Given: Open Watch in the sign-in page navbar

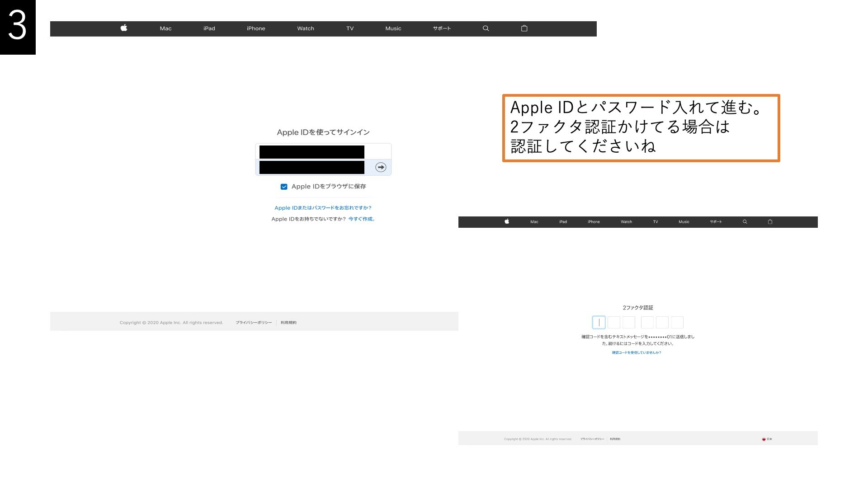Looking at the screenshot, I should click(x=306, y=28).
